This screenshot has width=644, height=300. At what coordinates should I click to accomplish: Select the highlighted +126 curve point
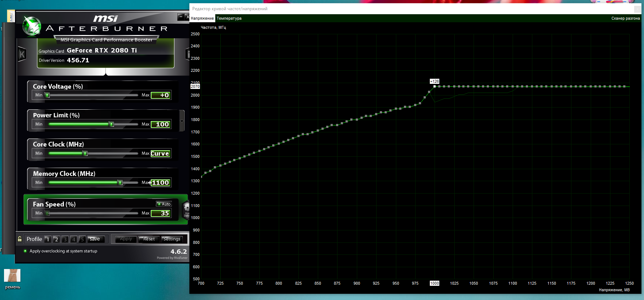tap(434, 86)
